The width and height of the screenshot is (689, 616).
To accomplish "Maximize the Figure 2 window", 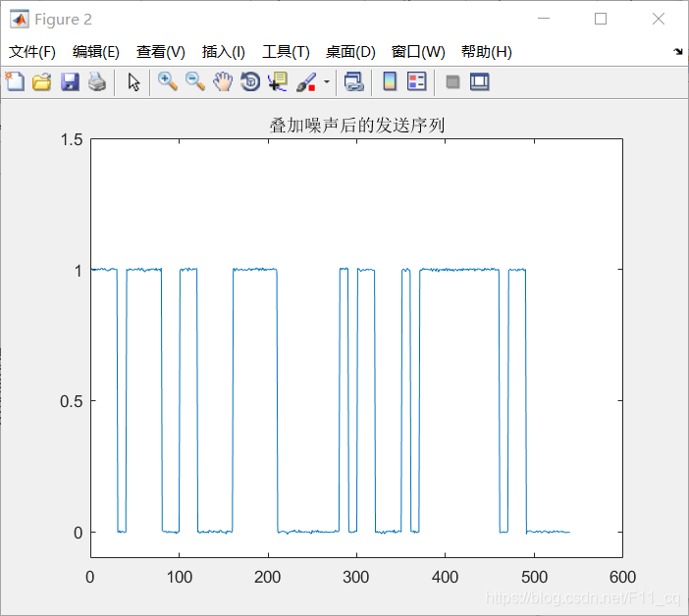I will click(601, 19).
